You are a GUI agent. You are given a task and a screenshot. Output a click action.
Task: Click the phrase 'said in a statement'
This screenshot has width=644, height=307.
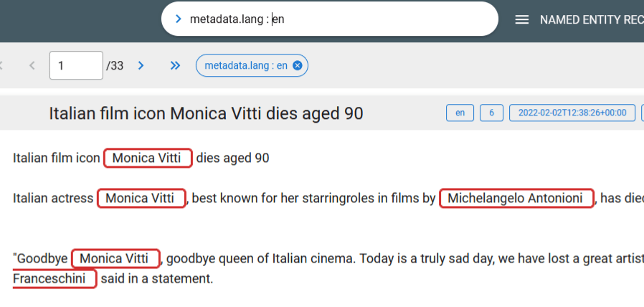(156, 278)
